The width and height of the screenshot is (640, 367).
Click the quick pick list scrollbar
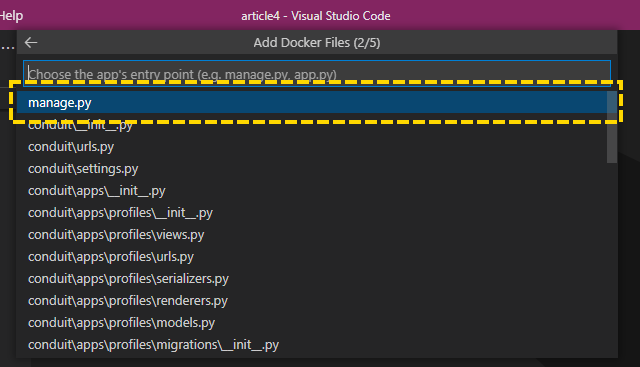pyautogui.click(x=612, y=127)
